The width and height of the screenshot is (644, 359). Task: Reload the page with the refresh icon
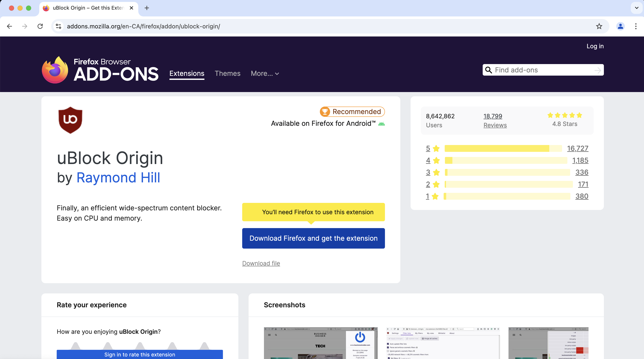pyautogui.click(x=40, y=26)
